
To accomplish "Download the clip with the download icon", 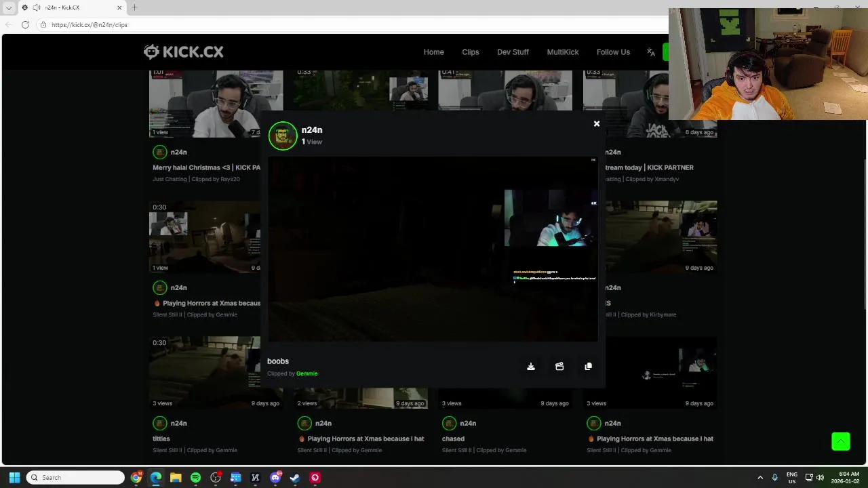I will tap(531, 367).
